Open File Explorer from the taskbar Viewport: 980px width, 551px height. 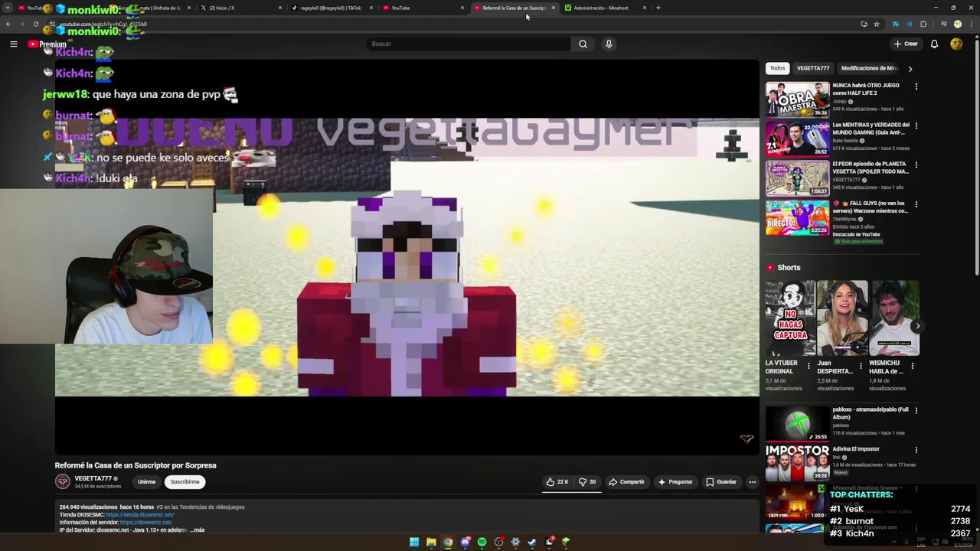[x=431, y=542]
